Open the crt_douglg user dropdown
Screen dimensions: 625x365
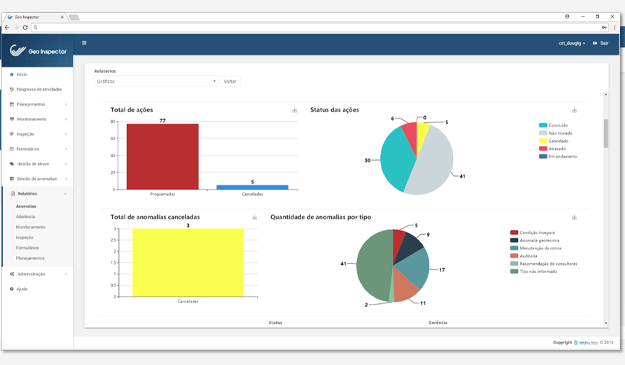coord(572,43)
